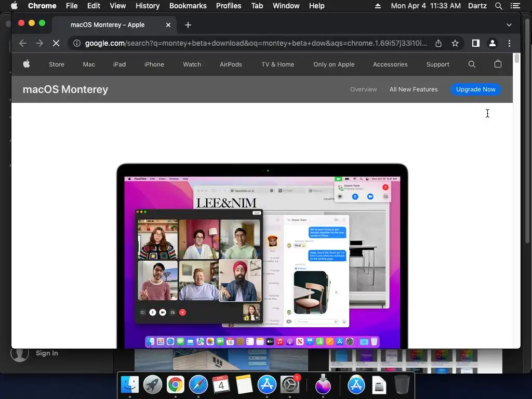Open Chrome's side panel icon
The image size is (532, 399).
tap(476, 43)
